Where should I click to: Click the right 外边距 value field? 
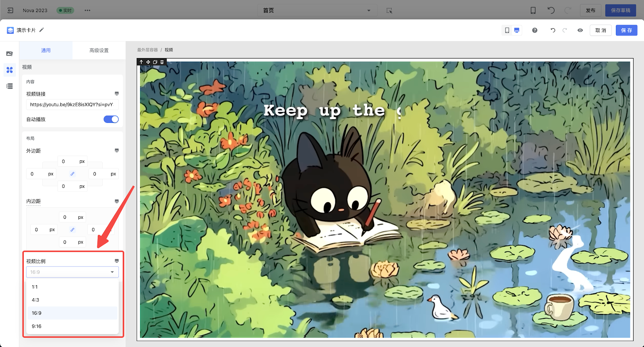point(103,174)
